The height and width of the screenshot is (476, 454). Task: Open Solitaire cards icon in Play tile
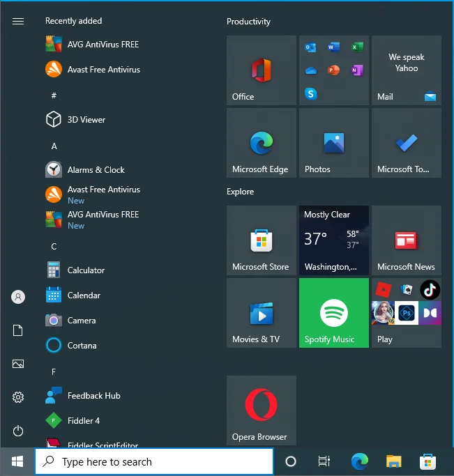click(x=407, y=290)
